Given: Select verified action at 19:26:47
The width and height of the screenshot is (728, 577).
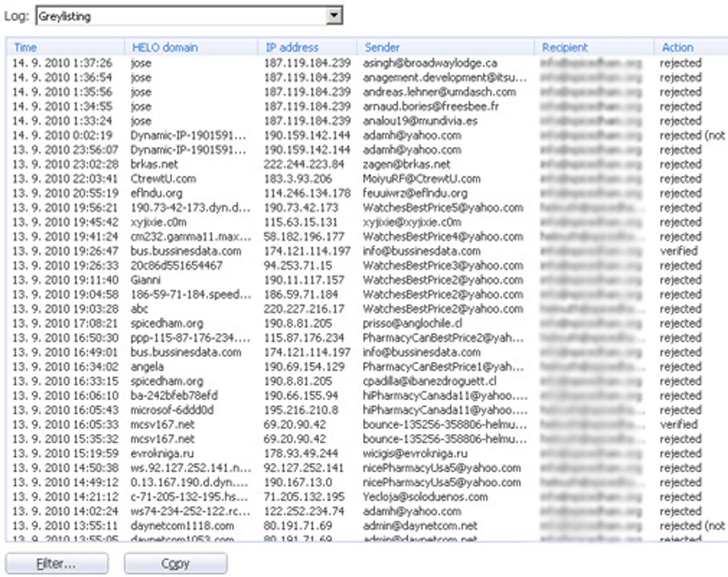Looking at the screenshot, I should click(x=679, y=251).
